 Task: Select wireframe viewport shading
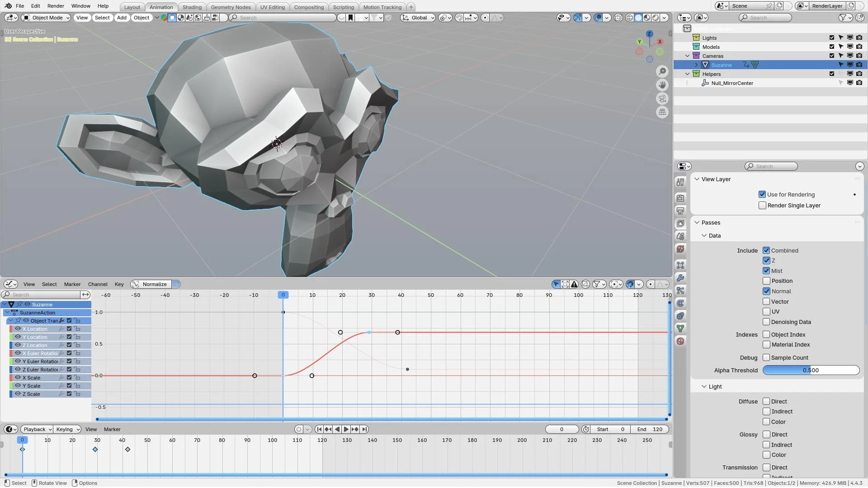click(x=630, y=18)
